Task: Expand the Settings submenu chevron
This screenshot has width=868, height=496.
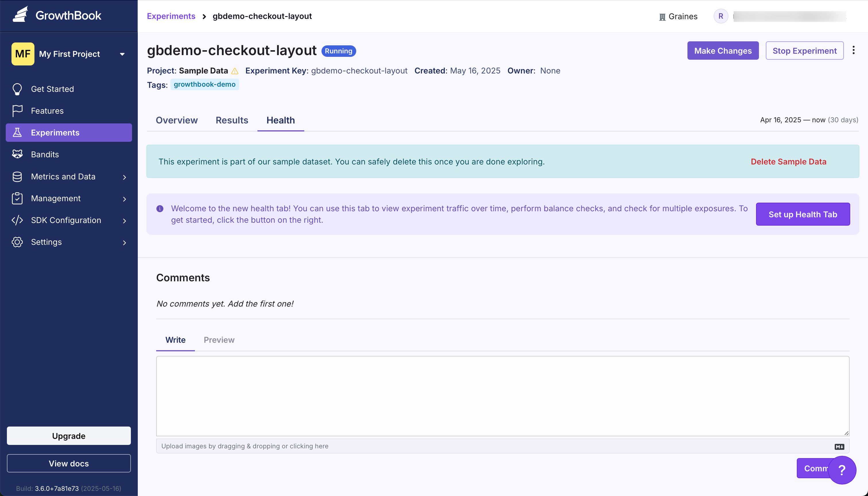Action: click(x=124, y=243)
